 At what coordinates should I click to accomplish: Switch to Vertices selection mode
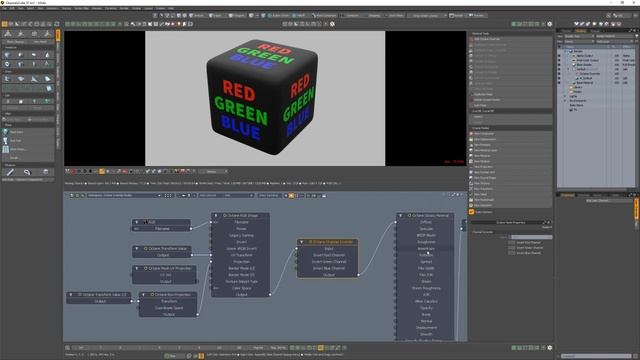[198, 16]
